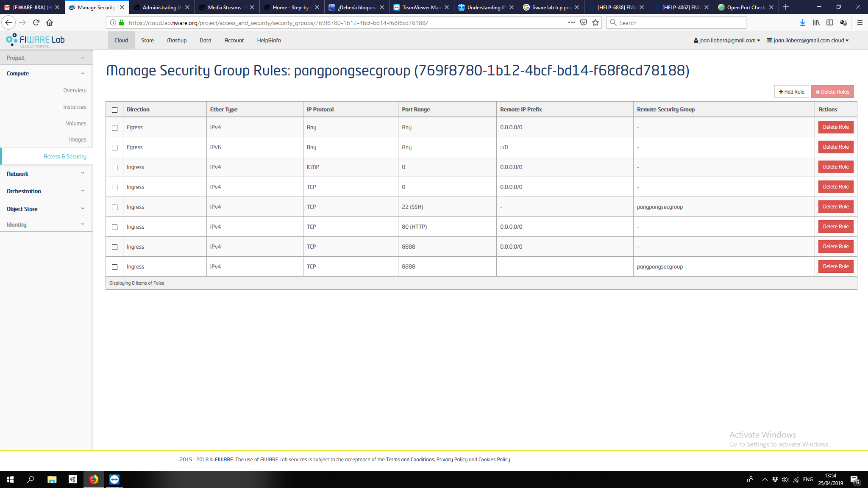Click the FIWARE Lab logo
Screen dimensions: 868x488
[x=35, y=40]
